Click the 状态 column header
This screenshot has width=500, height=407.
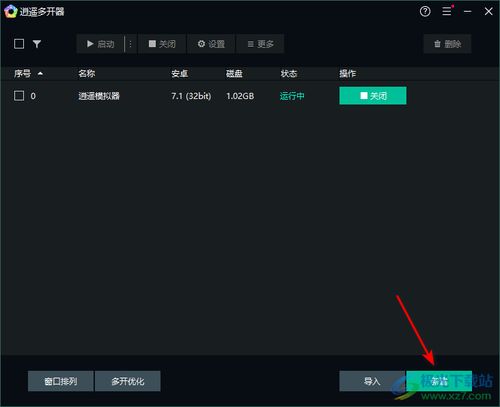coord(289,73)
